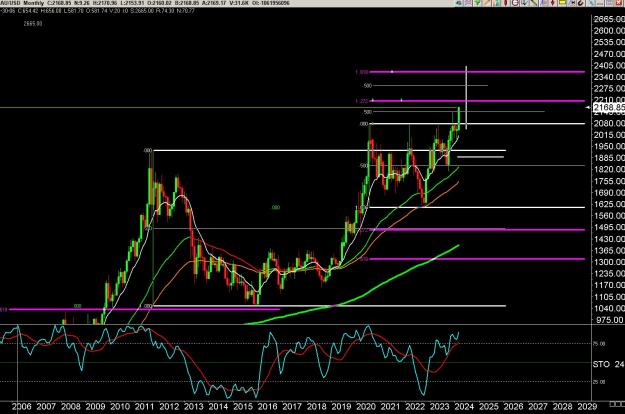Click the teal vertical bar toolbar icon
The width and height of the screenshot is (625, 414).
pyautogui.click(x=497, y=3)
